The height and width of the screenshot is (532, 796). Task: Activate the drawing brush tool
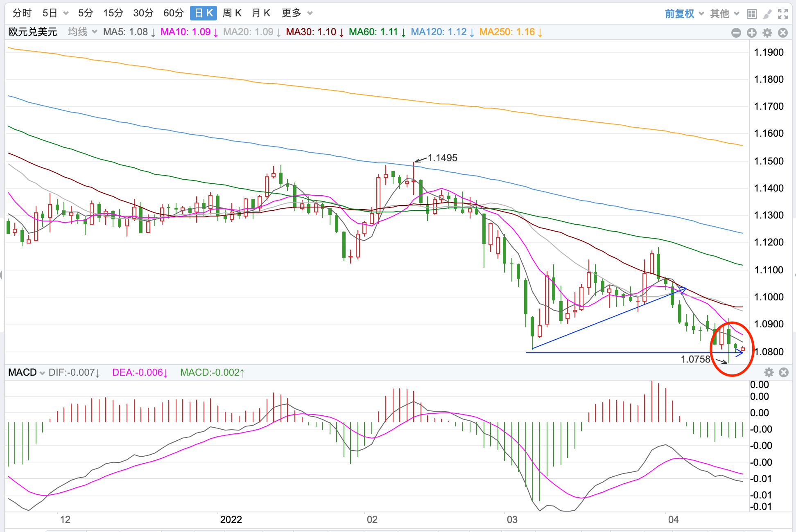767,14
